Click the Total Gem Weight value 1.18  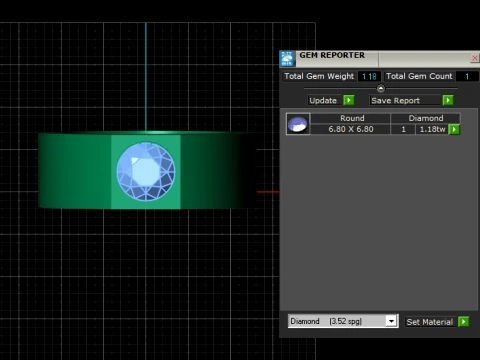point(369,76)
